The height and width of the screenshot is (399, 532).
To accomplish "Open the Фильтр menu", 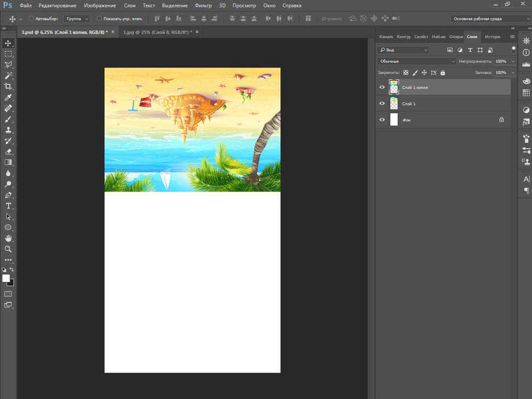I will pyautogui.click(x=203, y=5).
